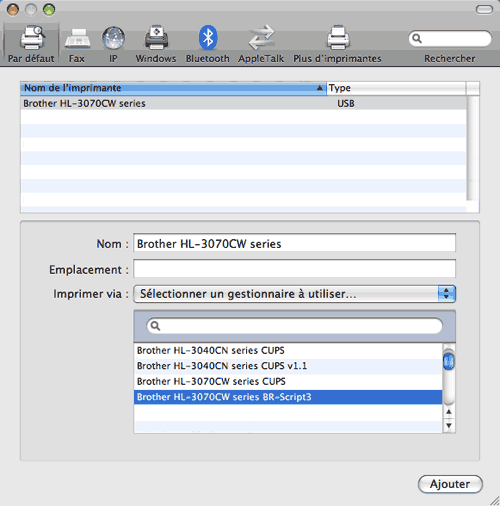Sort by Nom de l'imprimante column
The height and width of the screenshot is (506, 500).
click(173, 88)
